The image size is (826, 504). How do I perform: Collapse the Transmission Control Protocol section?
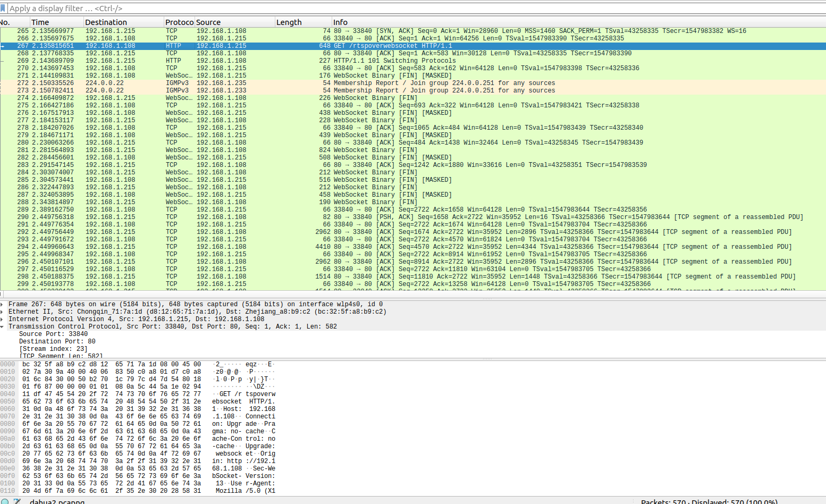(4, 326)
